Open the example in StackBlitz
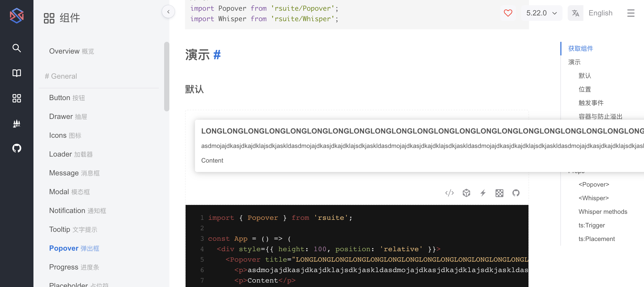 pyautogui.click(x=483, y=193)
